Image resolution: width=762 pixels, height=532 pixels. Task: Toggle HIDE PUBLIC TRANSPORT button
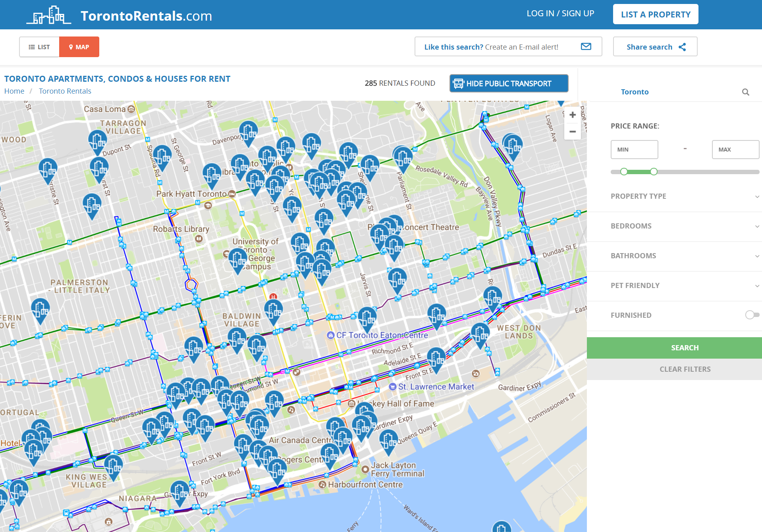click(509, 83)
